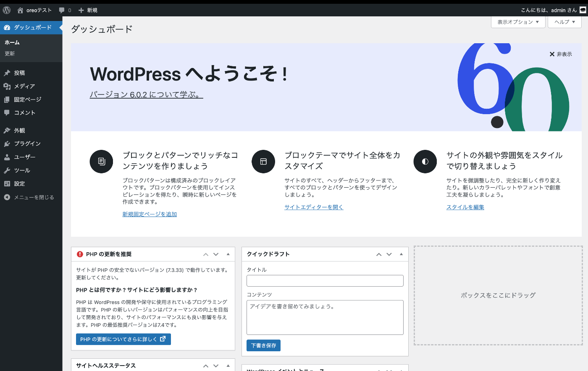Click PHP の更新についてさらに詳しく button
This screenshot has height=371, width=588.
coord(123,339)
